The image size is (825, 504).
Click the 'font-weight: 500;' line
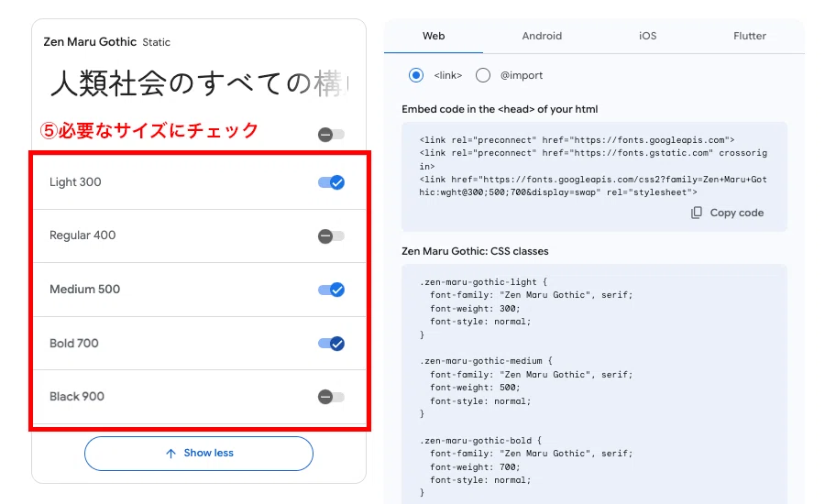(475, 388)
